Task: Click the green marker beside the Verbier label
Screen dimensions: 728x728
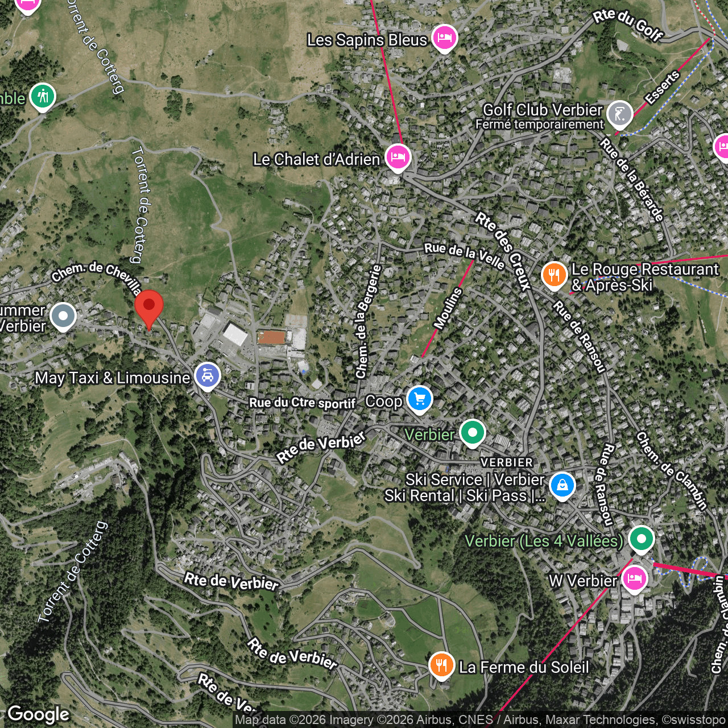Action: click(x=472, y=433)
